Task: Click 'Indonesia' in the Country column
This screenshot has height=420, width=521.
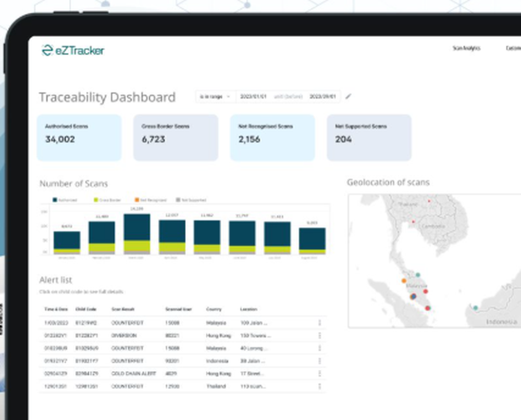Action: [217, 361]
